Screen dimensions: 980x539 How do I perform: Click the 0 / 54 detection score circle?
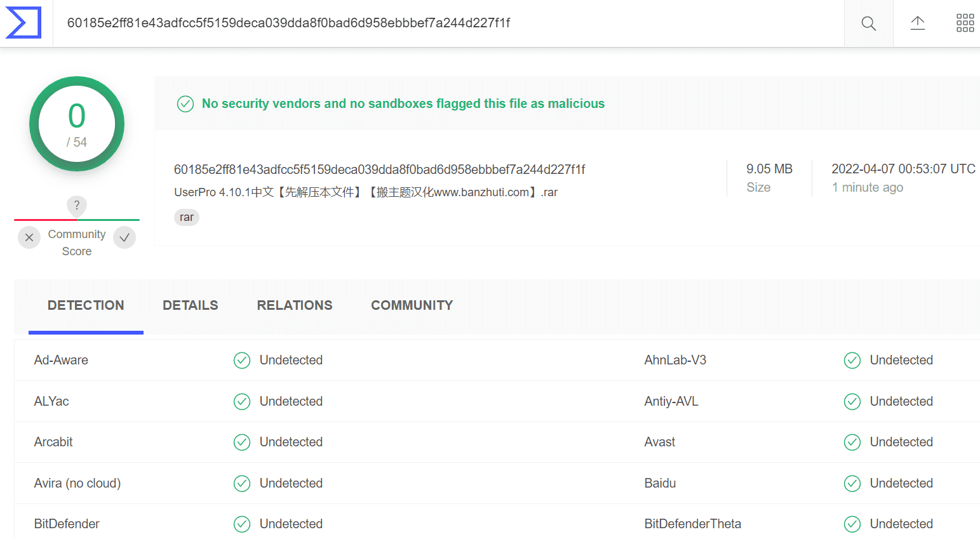[x=77, y=124]
